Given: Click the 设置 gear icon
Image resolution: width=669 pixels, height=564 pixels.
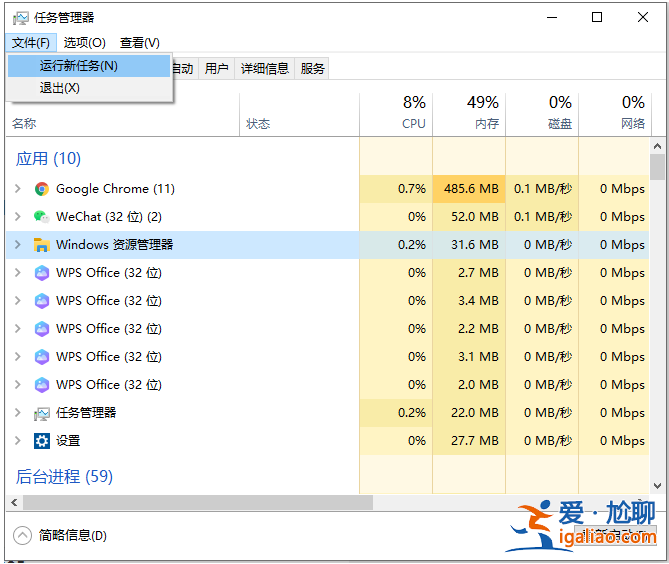Looking at the screenshot, I should [x=41, y=441].
